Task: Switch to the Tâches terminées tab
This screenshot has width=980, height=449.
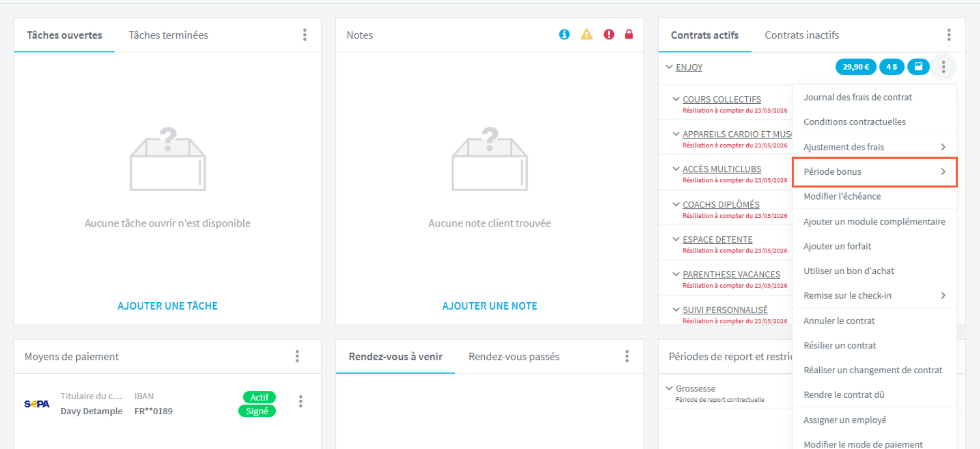Action: point(169,35)
